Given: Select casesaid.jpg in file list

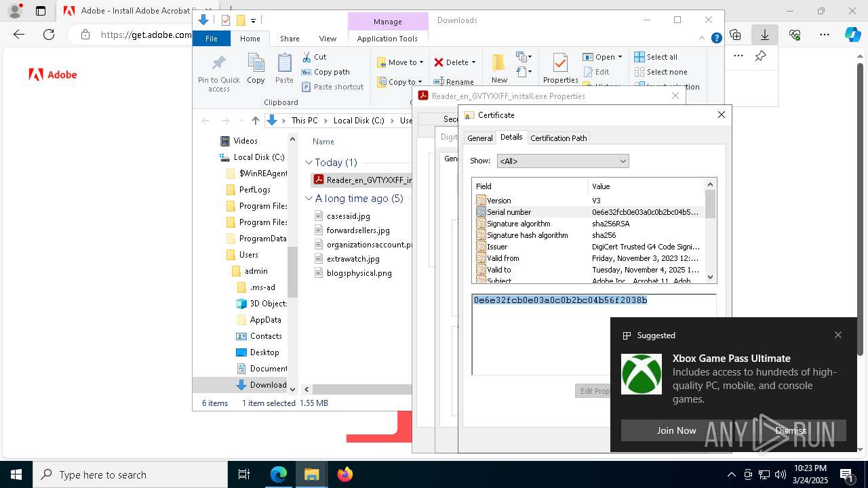Looking at the screenshot, I should point(348,216).
